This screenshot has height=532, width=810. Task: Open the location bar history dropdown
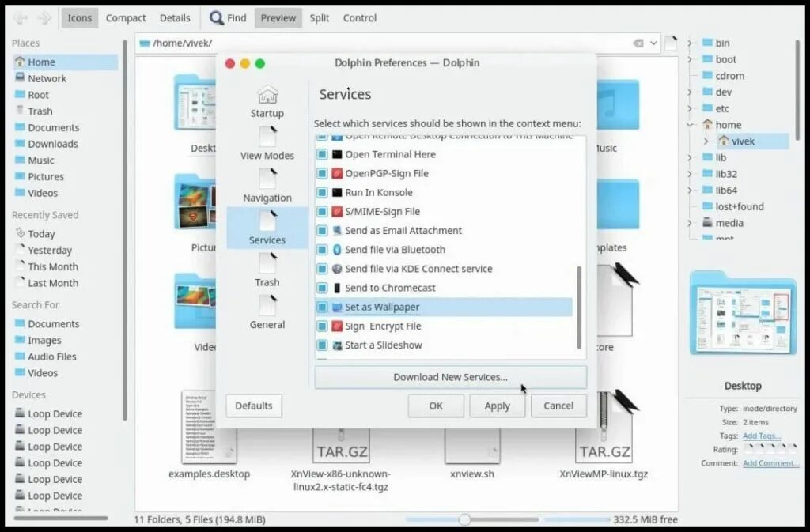click(654, 43)
